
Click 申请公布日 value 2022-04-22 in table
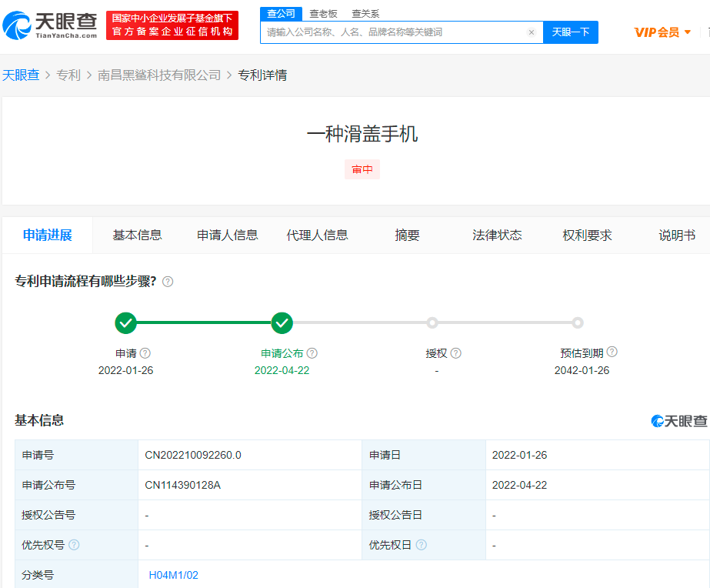tap(519, 485)
